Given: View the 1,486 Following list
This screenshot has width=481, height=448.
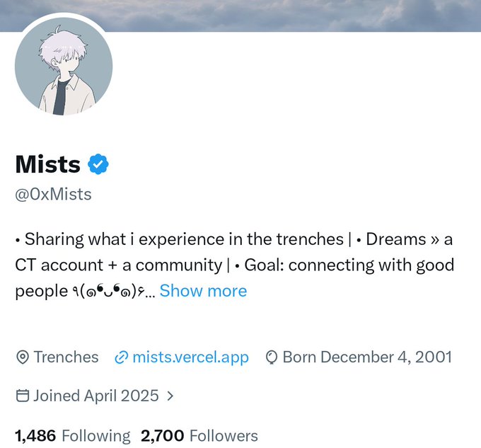Looking at the screenshot, I should point(73,436).
